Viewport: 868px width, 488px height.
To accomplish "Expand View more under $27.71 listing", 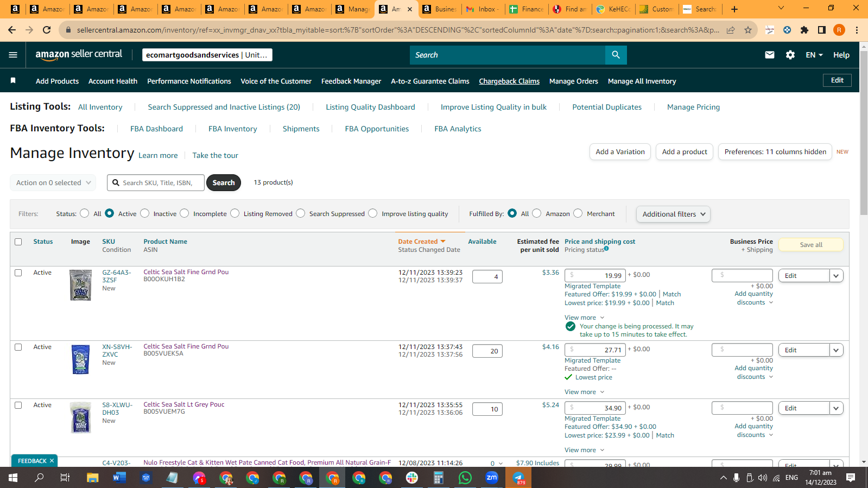I will pos(584,392).
